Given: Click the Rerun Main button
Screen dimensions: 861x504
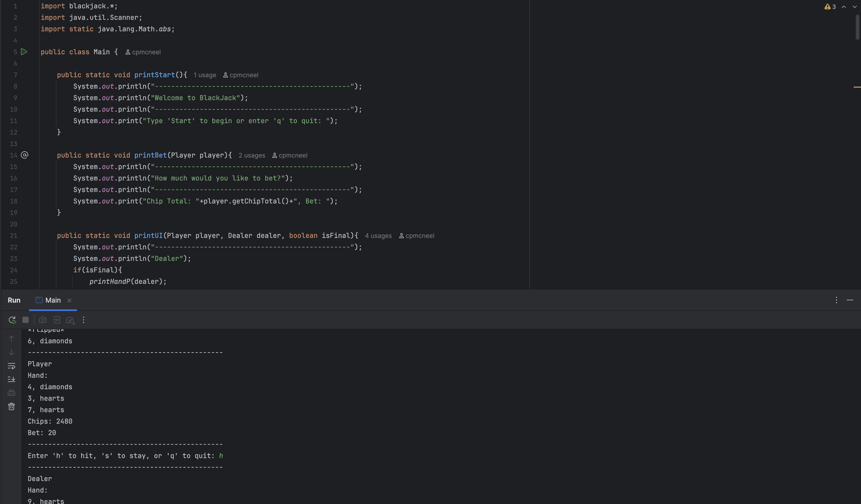Looking at the screenshot, I should click(x=12, y=320).
